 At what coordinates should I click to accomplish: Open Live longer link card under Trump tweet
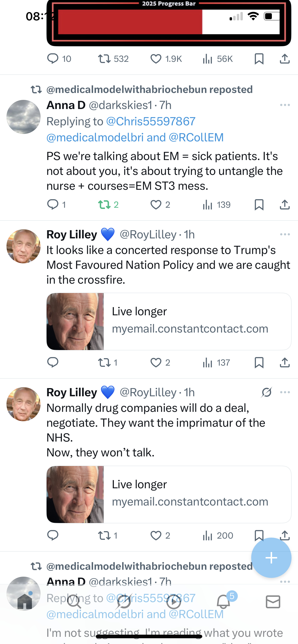click(x=169, y=322)
